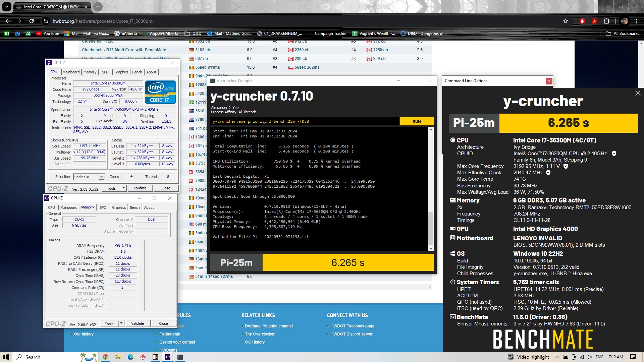Go forward in Chrome
The height and width of the screenshot is (362, 644).
coord(19,21)
